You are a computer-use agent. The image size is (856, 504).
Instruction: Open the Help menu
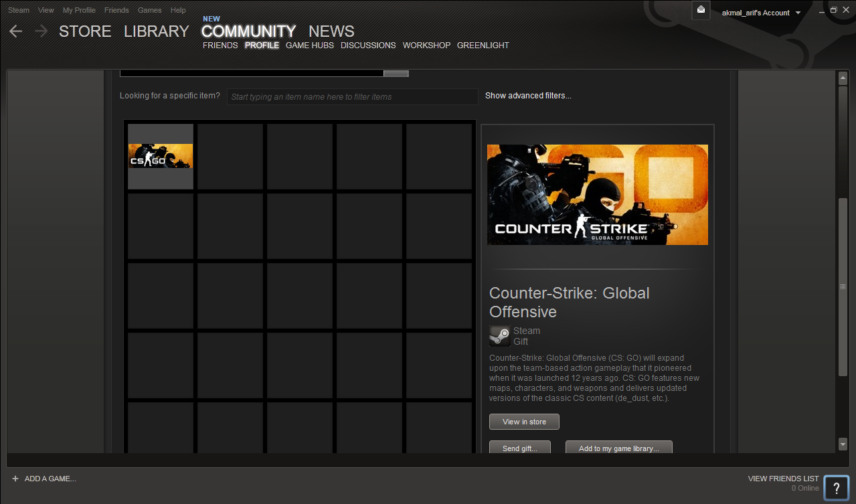click(178, 10)
